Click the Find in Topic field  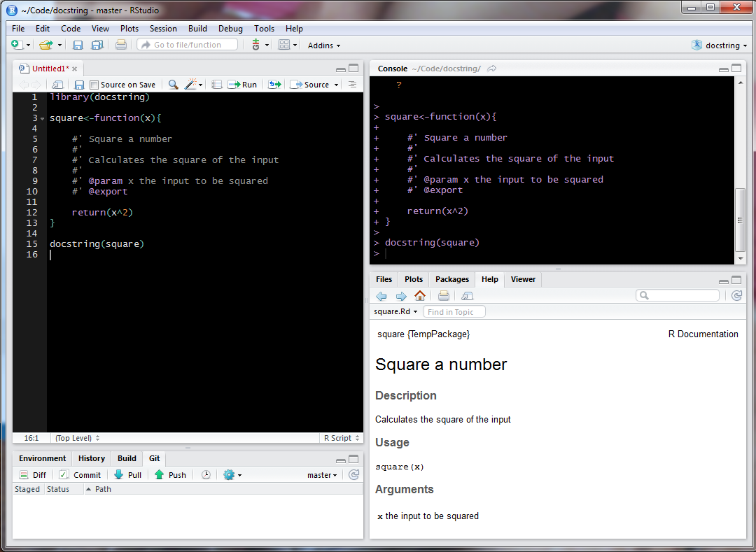(454, 311)
